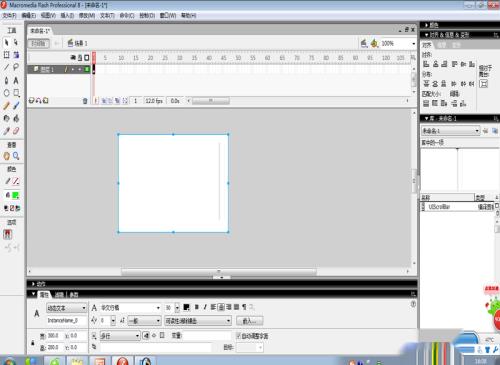The width and height of the screenshot is (500, 365).
Task: Select the Ink Bottle tool
Action: pos(6,118)
